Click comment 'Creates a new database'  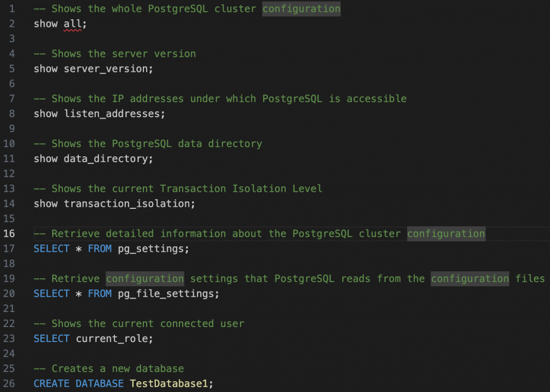(x=108, y=368)
